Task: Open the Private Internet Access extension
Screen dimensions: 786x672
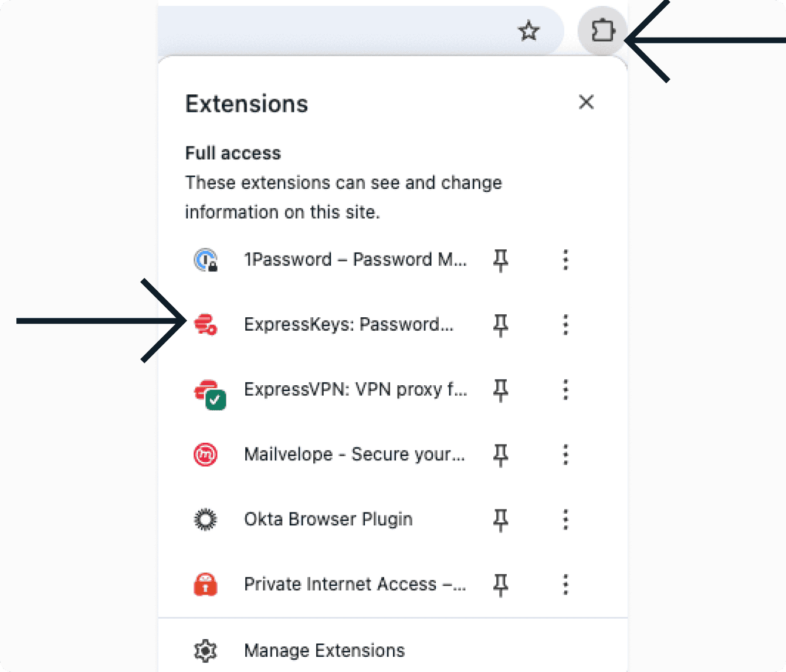Action: pos(354,584)
